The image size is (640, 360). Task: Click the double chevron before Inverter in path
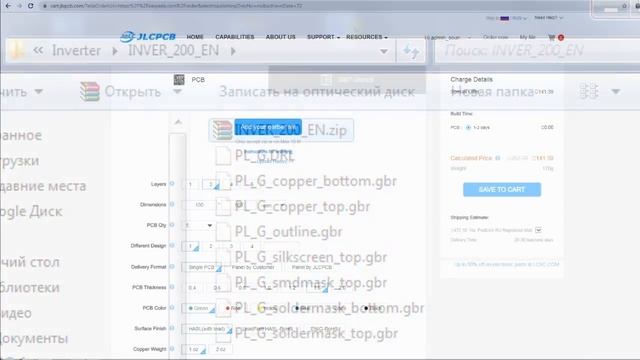tap(38, 51)
